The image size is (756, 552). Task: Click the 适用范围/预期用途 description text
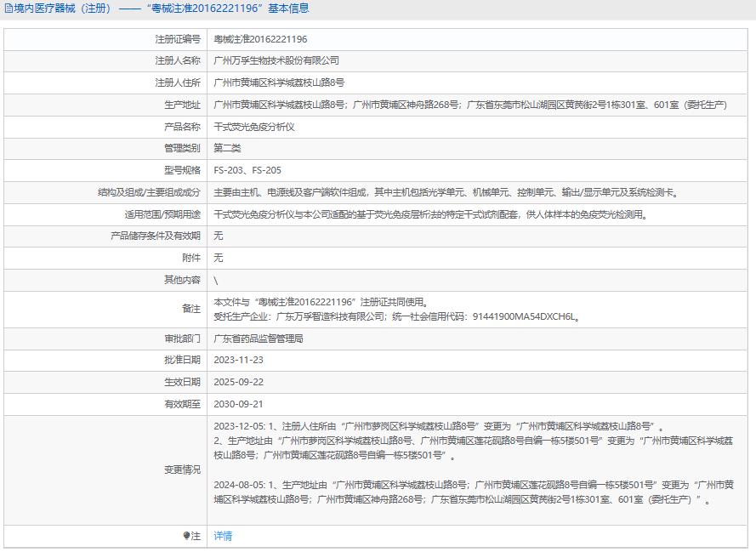430,214
